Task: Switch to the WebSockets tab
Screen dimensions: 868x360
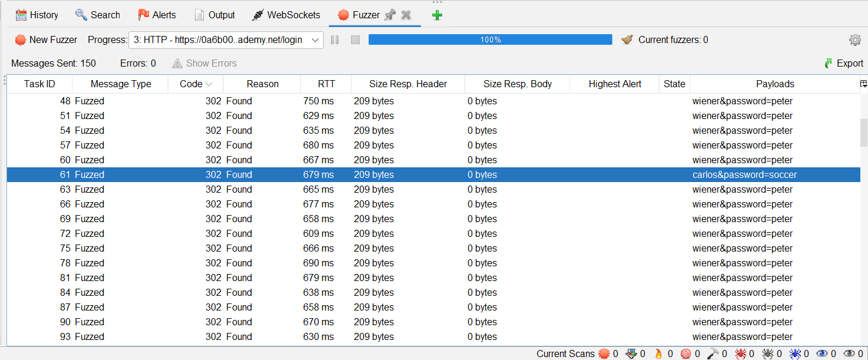Action: pos(286,15)
